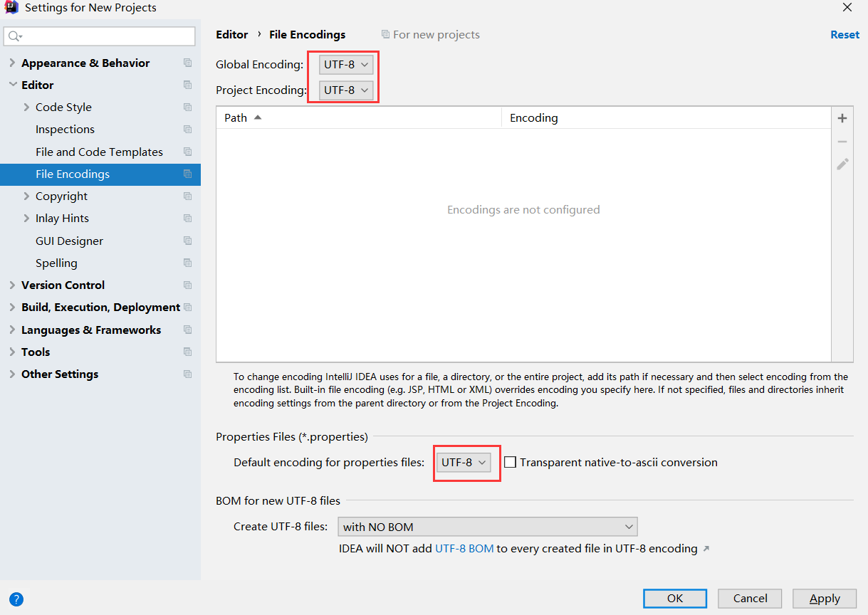Click the add path plus icon
The height and width of the screenshot is (615, 868).
pyautogui.click(x=842, y=119)
